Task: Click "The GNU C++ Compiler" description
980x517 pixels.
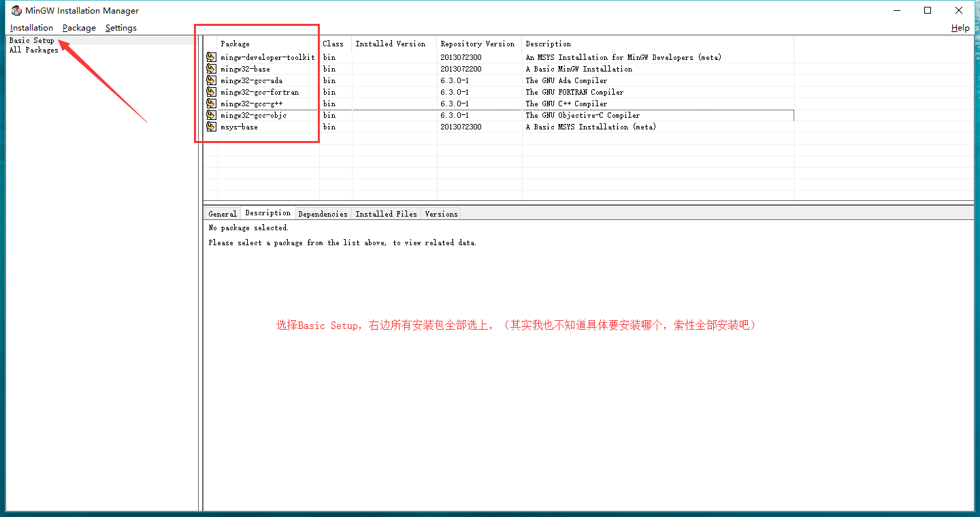Action: [566, 104]
